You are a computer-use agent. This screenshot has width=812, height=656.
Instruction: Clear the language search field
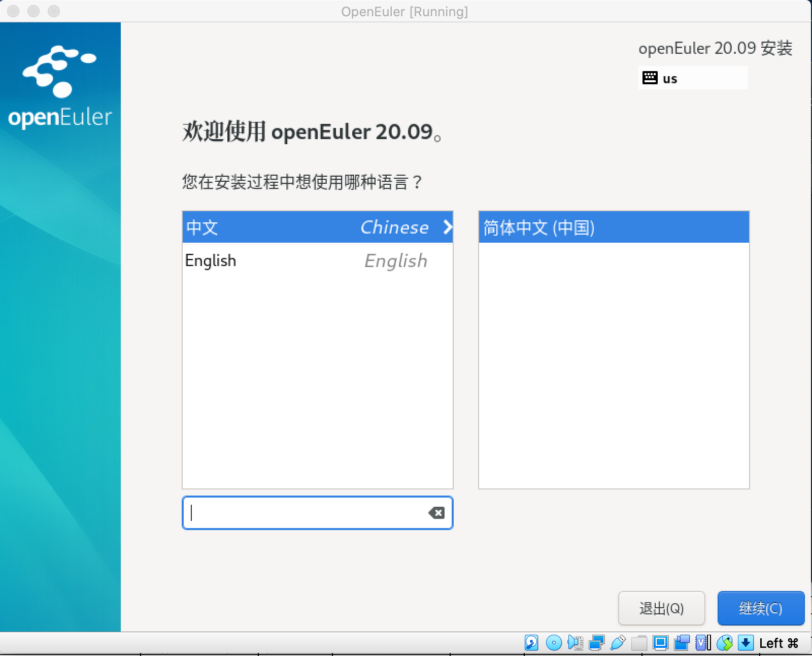pos(436,513)
